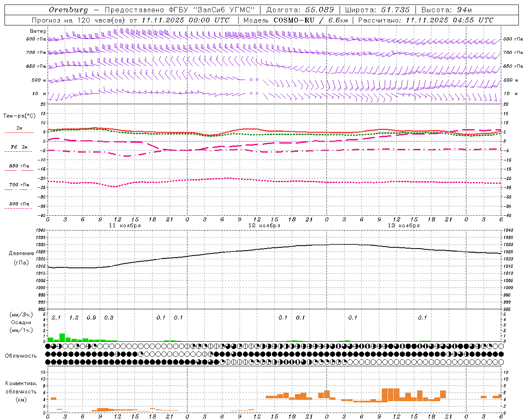Select the "0.3" precipitation value

109,317
